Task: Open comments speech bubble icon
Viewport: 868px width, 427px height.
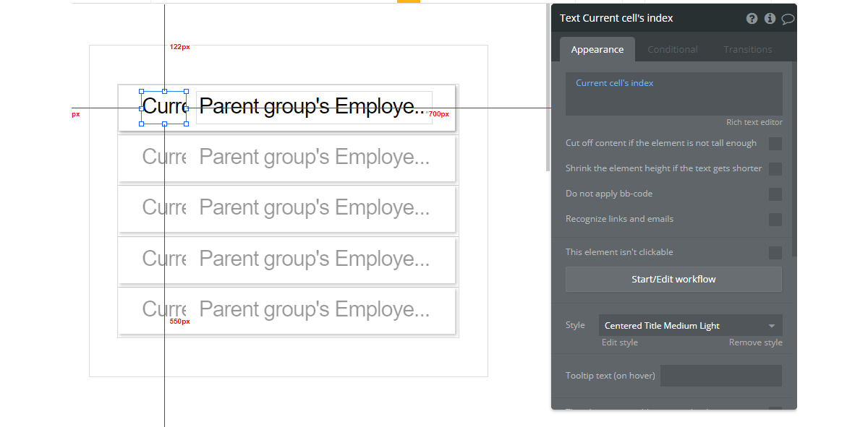Action: [788, 19]
